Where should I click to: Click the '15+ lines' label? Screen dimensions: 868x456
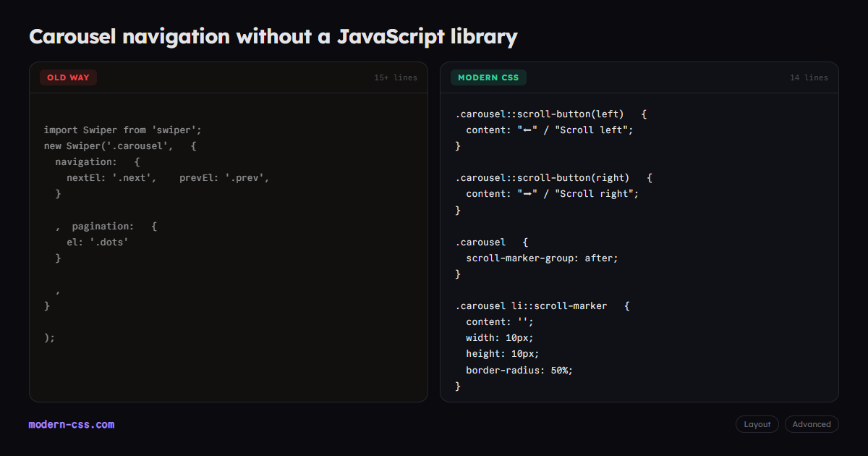(x=396, y=77)
